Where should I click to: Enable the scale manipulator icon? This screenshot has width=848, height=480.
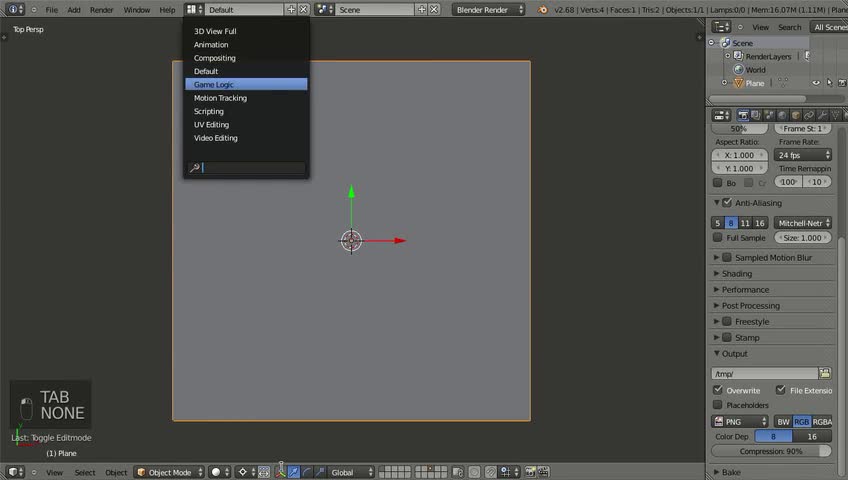point(320,472)
